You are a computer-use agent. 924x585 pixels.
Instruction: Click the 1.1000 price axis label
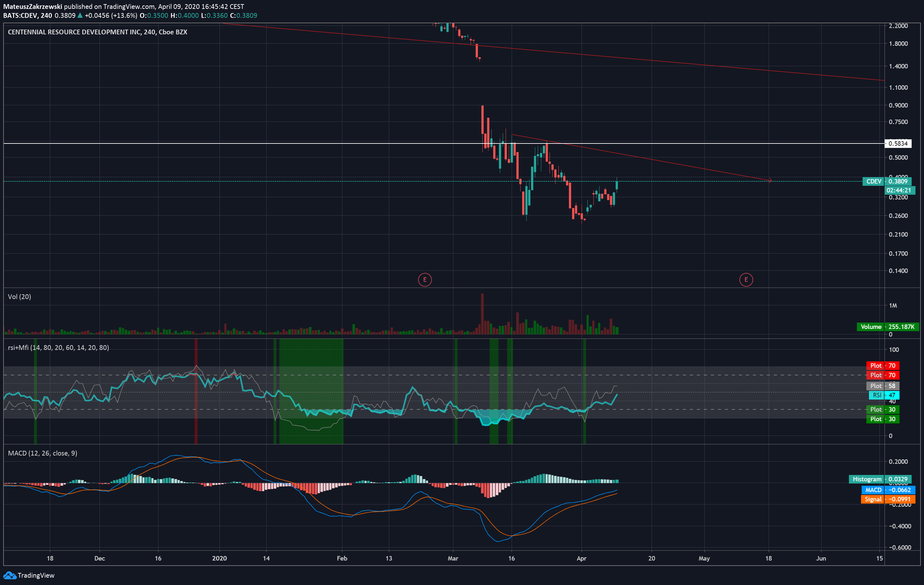point(898,87)
